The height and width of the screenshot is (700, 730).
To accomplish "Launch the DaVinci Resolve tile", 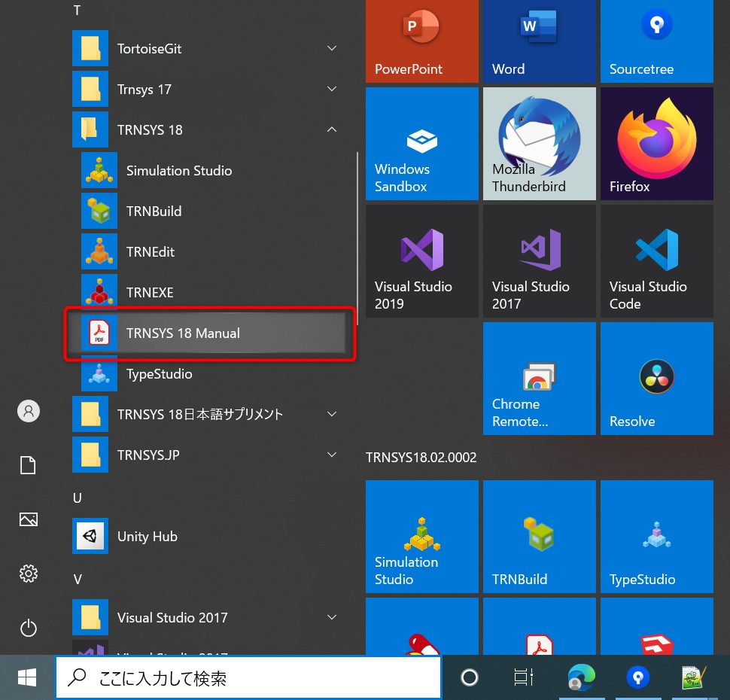I will [x=656, y=378].
